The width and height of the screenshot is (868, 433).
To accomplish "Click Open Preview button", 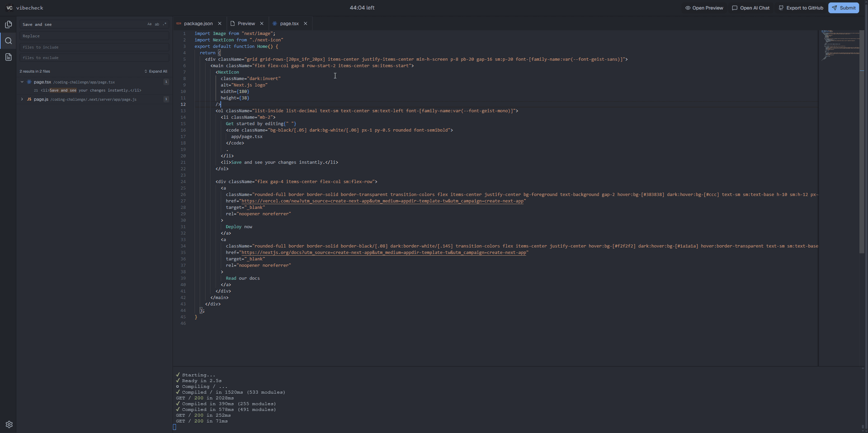I will pyautogui.click(x=704, y=8).
